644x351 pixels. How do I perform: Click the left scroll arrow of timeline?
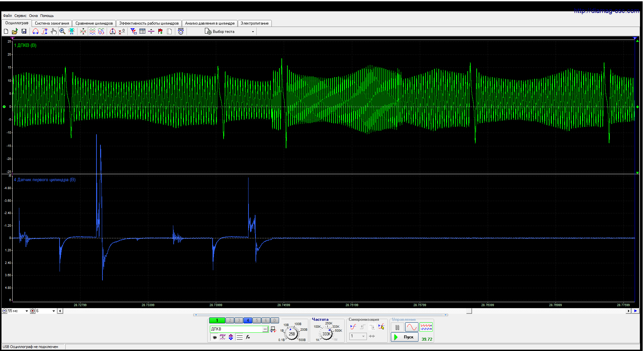click(60, 311)
